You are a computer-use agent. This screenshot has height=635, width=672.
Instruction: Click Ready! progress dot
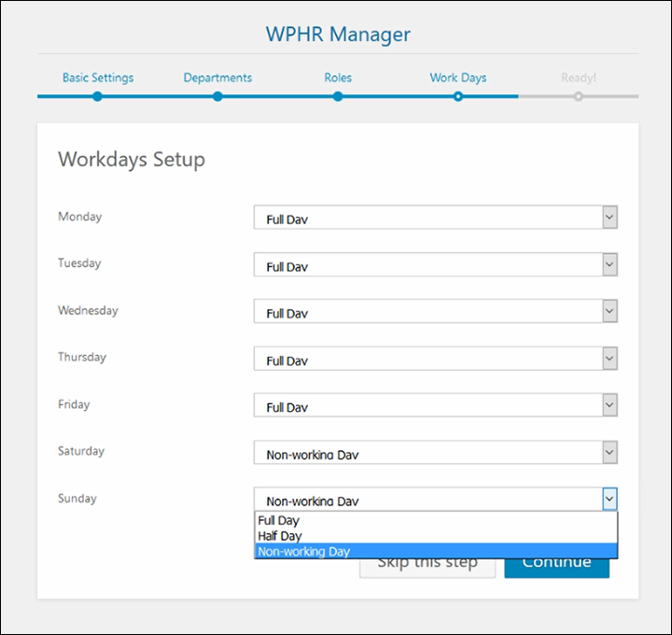click(x=579, y=96)
